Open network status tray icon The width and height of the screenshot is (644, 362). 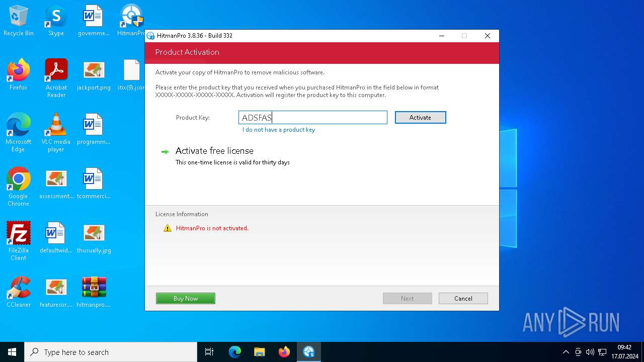602,352
